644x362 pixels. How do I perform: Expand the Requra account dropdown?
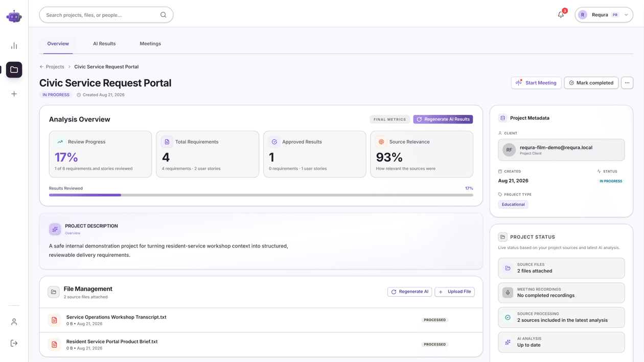coord(604,15)
